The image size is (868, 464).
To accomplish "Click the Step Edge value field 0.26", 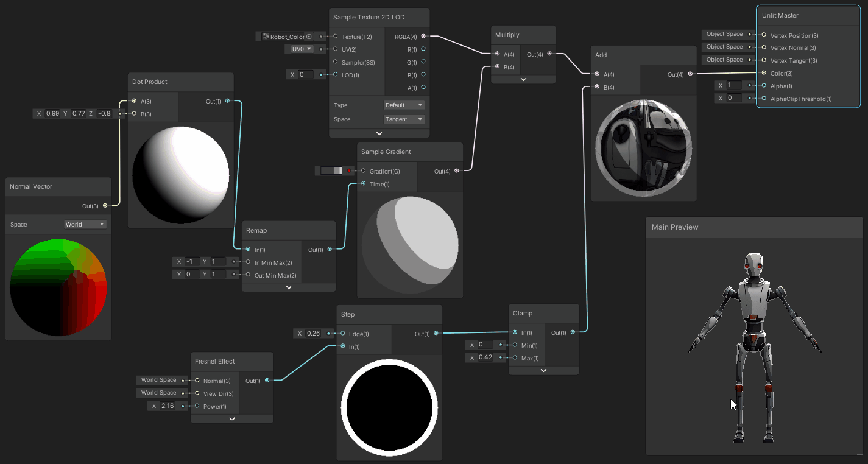I will point(312,334).
